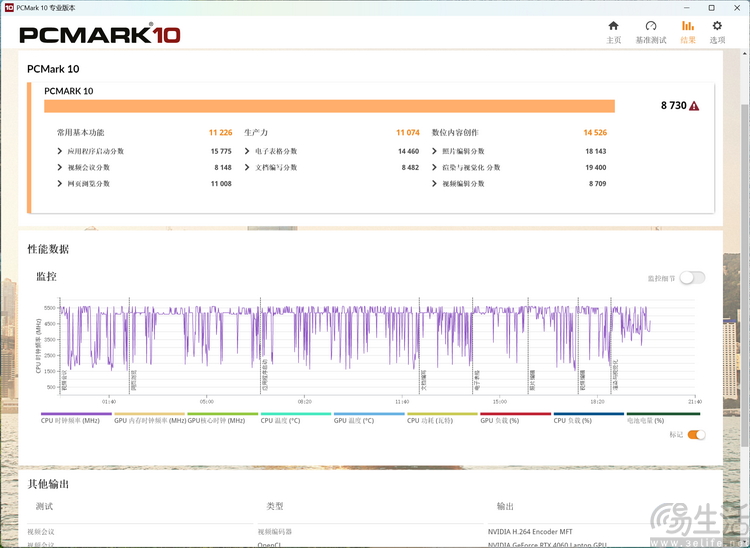Image resolution: width=750 pixels, height=548 pixels.
Task: Click the 视频会议 marker line in the chart
Action: [61, 346]
